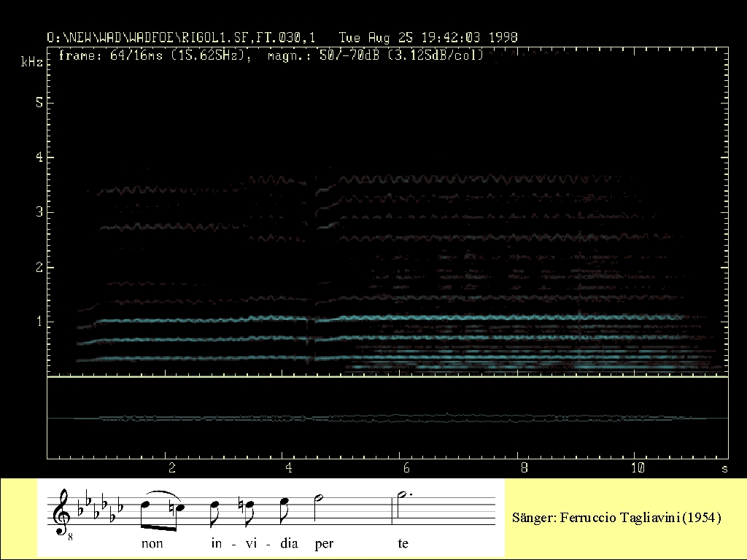Click the treble clef symbol
Viewport: 747px width, 560px height.
click(x=63, y=511)
